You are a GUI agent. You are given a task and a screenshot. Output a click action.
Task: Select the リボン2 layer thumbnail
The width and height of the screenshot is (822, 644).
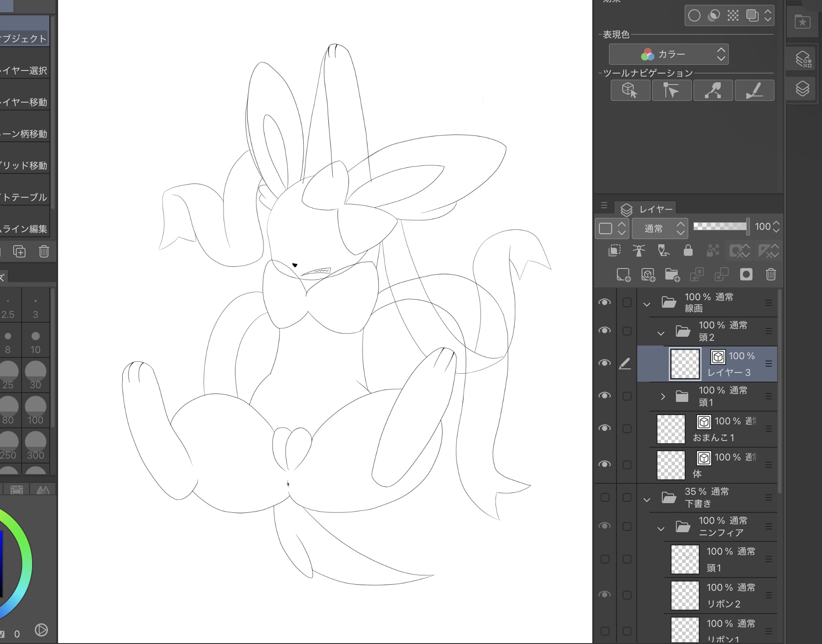685,596
